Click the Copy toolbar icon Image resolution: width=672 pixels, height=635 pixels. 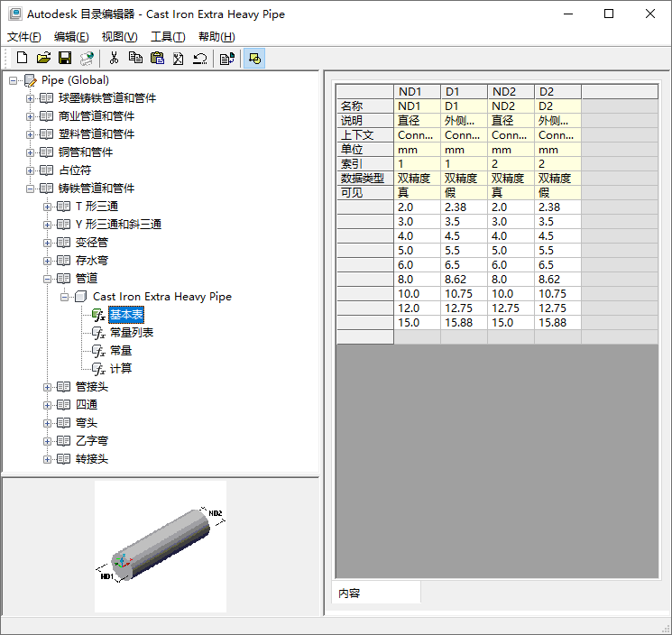[136, 58]
